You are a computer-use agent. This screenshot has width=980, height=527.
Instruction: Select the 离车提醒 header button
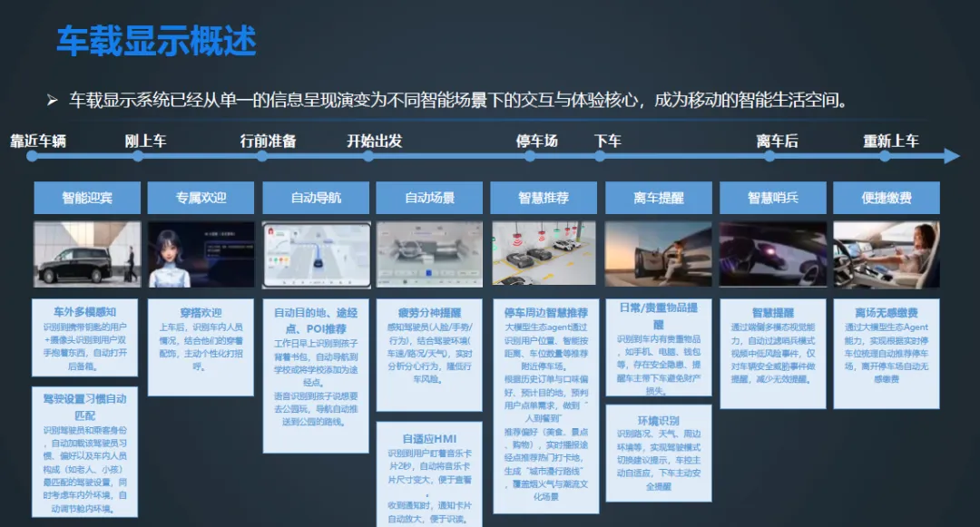click(657, 197)
